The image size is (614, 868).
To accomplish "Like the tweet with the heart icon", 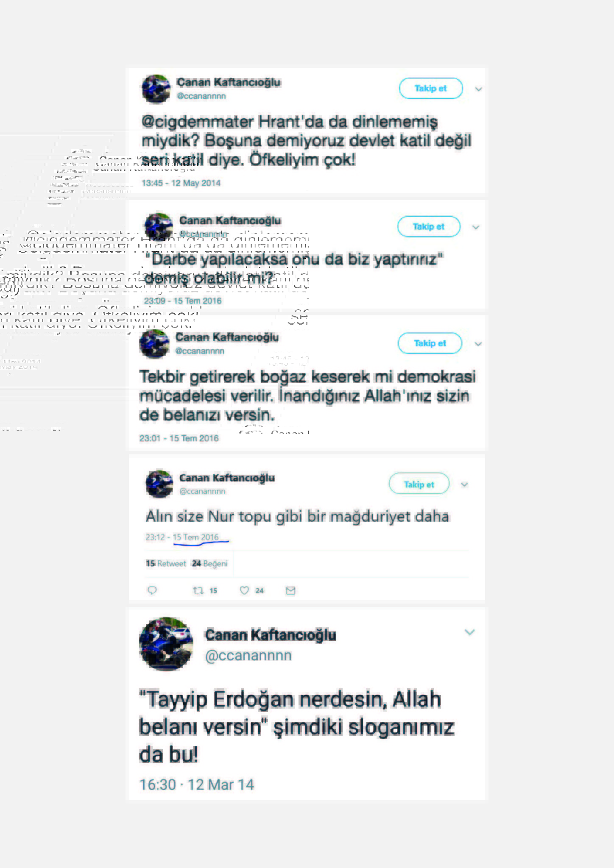I will coord(244,590).
